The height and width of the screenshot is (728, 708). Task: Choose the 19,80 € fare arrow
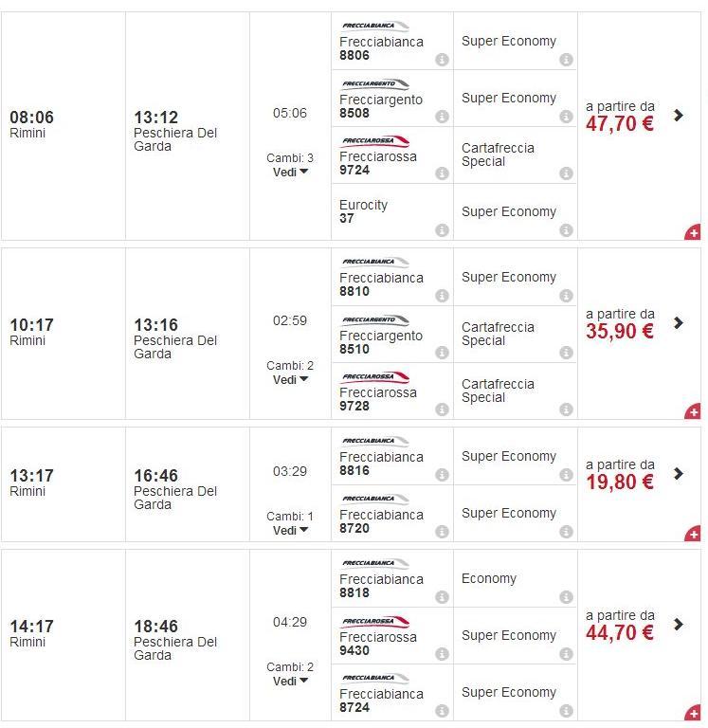pyautogui.click(x=679, y=473)
